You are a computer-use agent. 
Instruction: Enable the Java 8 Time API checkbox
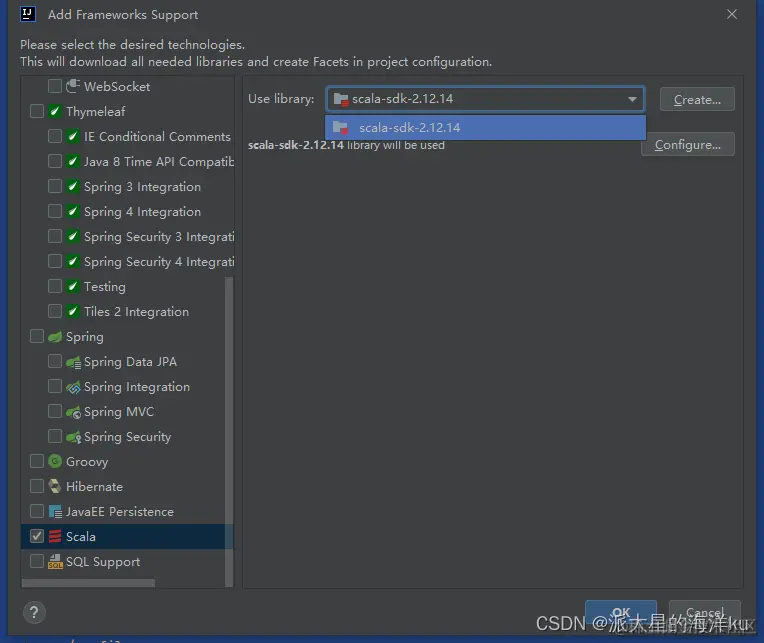(x=55, y=161)
